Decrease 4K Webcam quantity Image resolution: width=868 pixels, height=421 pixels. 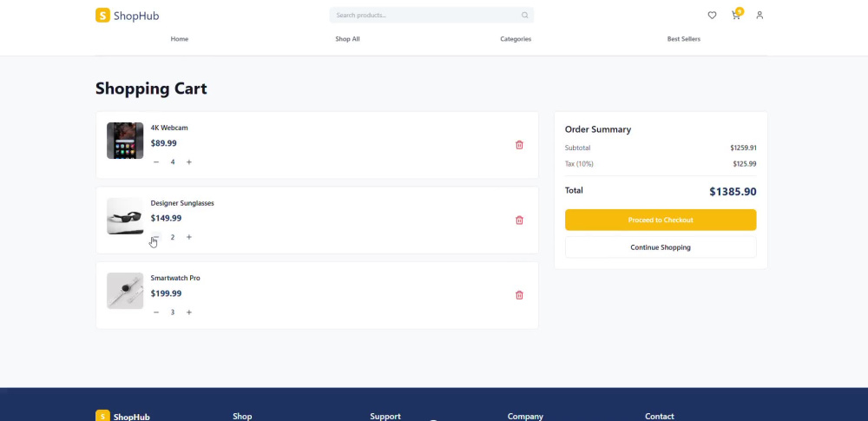(156, 162)
